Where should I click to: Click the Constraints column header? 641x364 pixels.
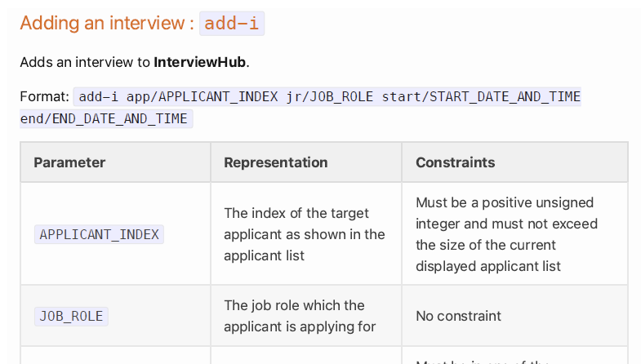514,162
